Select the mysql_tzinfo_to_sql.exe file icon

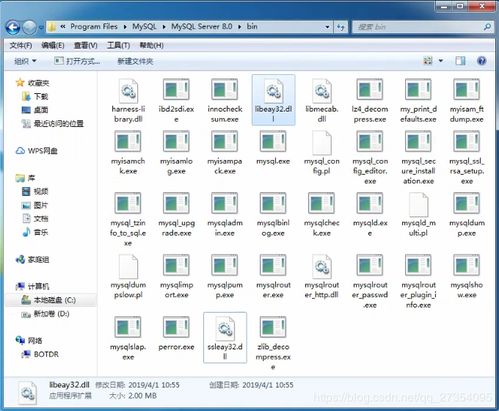point(128,203)
